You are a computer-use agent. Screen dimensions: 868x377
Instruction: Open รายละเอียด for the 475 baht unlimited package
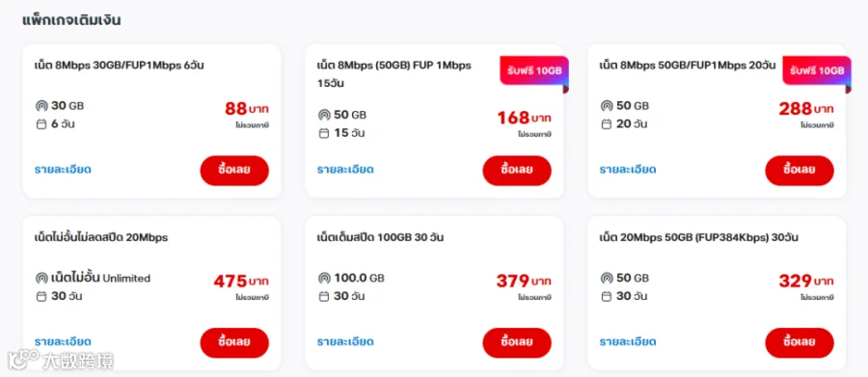(63, 341)
